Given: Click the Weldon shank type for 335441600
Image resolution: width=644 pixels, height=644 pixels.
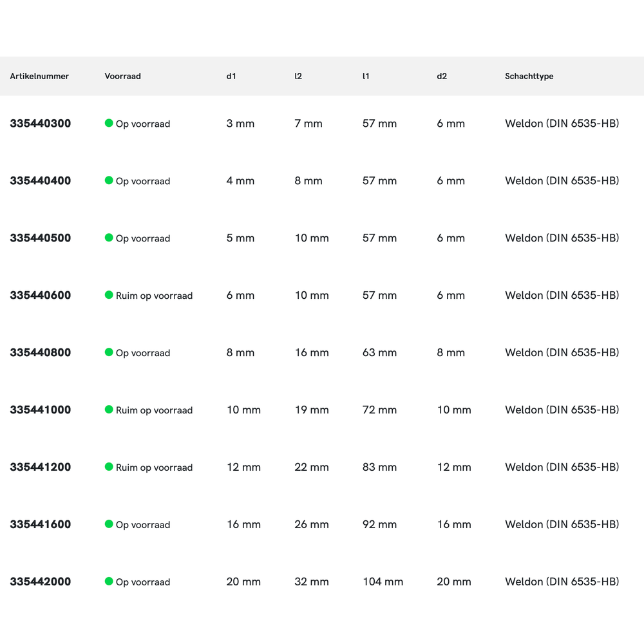Looking at the screenshot, I should [x=562, y=525].
